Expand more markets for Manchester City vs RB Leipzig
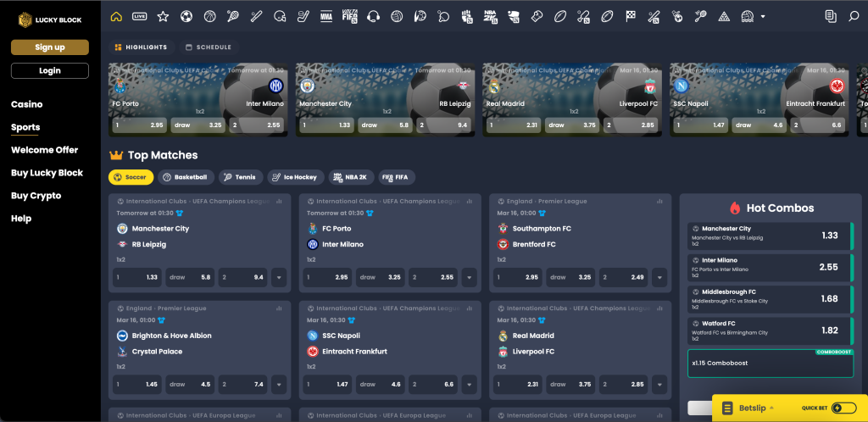Image resolution: width=868 pixels, height=422 pixels. click(279, 278)
